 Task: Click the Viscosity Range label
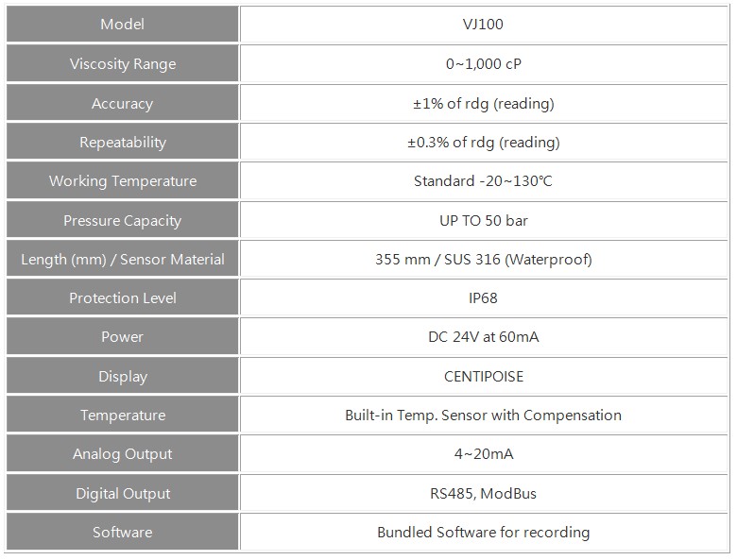[x=122, y=64]
